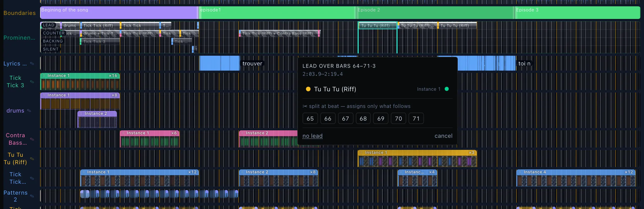Click the grip icon on pink Contra Bass Instance 1
This screenshot has width=644, height=209.
pyautogui.click(x=123, y=133)
